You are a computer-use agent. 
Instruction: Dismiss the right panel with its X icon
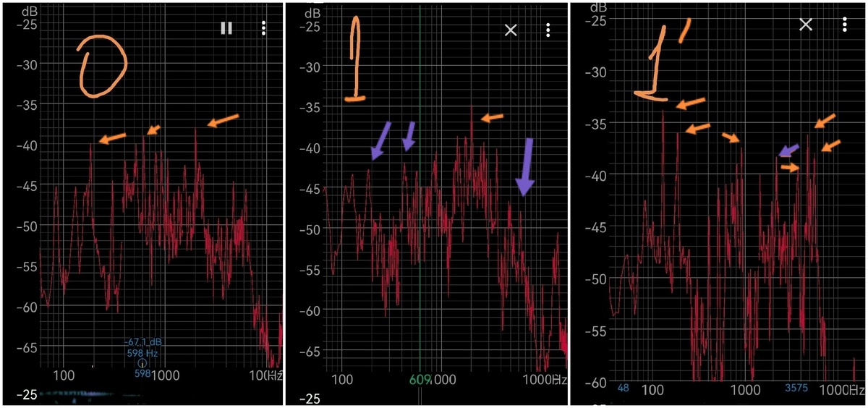806,24
